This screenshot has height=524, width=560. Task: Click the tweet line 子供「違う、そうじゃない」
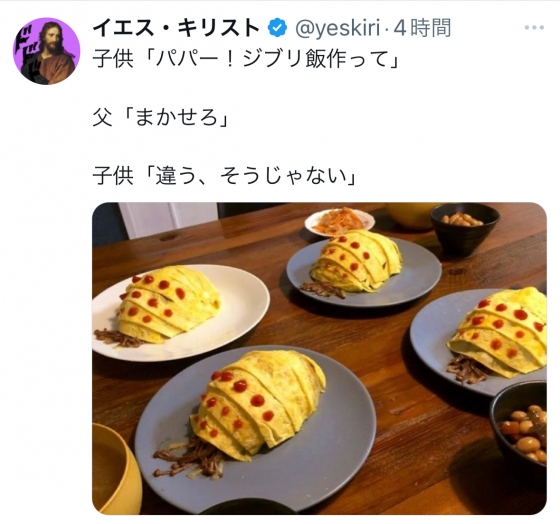pos(225,176)
